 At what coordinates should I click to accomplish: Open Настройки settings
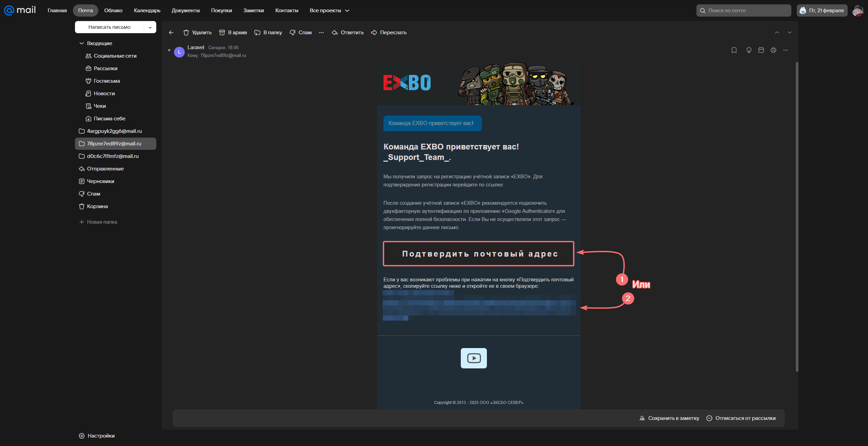(x=97, y=436)
